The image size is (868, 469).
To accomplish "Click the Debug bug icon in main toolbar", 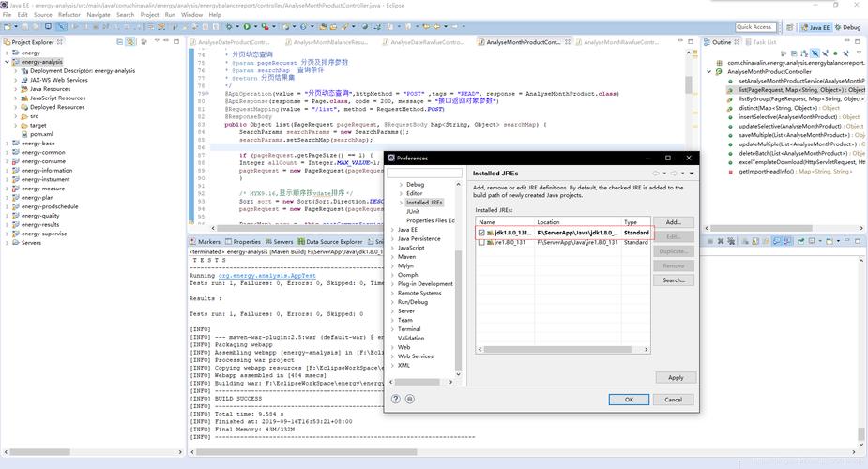I will 228,26.
